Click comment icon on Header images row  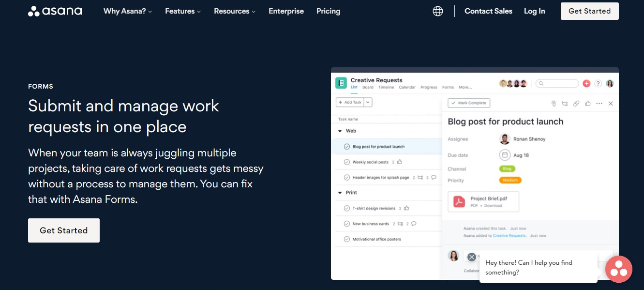click(x=434, y=177)
